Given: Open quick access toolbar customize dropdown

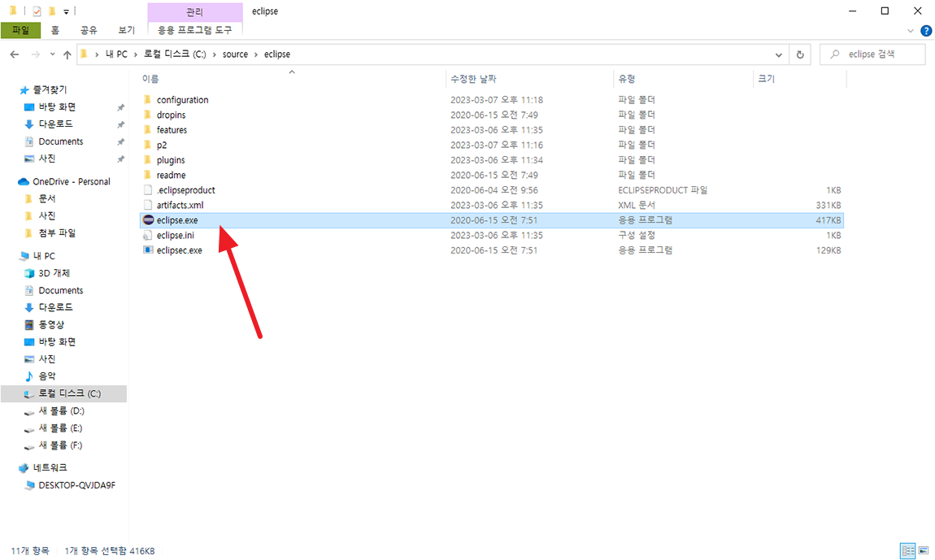Looking at the screenshot, I should click(66, 11).
